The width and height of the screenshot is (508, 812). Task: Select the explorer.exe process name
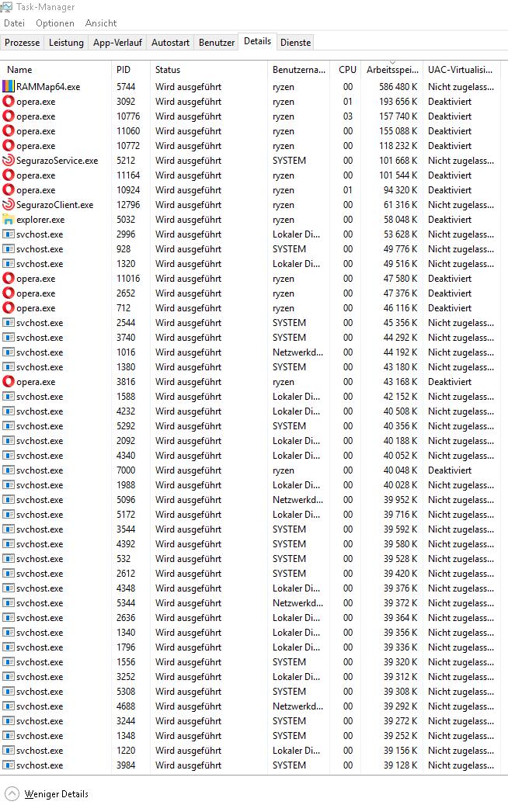40,220
